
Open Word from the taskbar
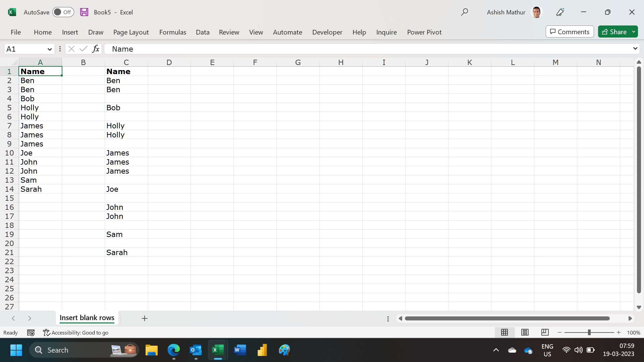point(240,350)
